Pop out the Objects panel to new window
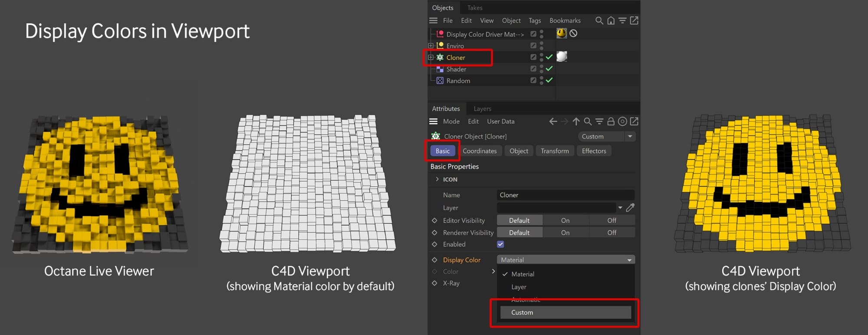Screen dimensions: 868x335 pos(634,20)
